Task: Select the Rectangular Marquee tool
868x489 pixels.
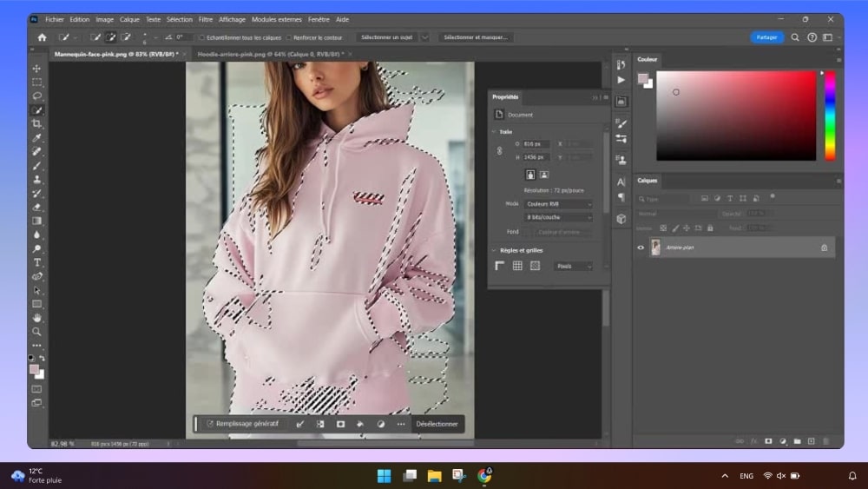Action: (37, 83)
